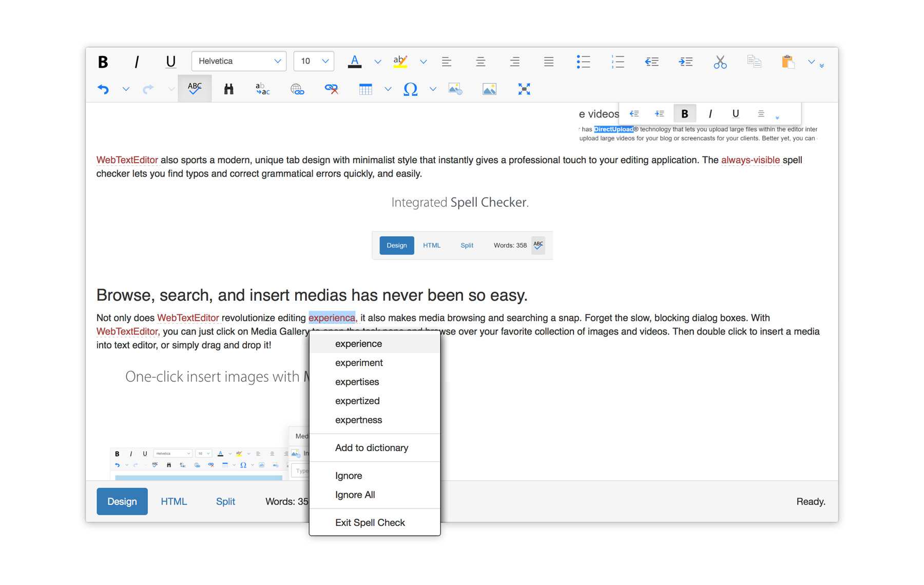Expand the font color dropdown arrow
Image resolution: width=924 pixels, height=585 pixels.
click(x=378, y=62)
